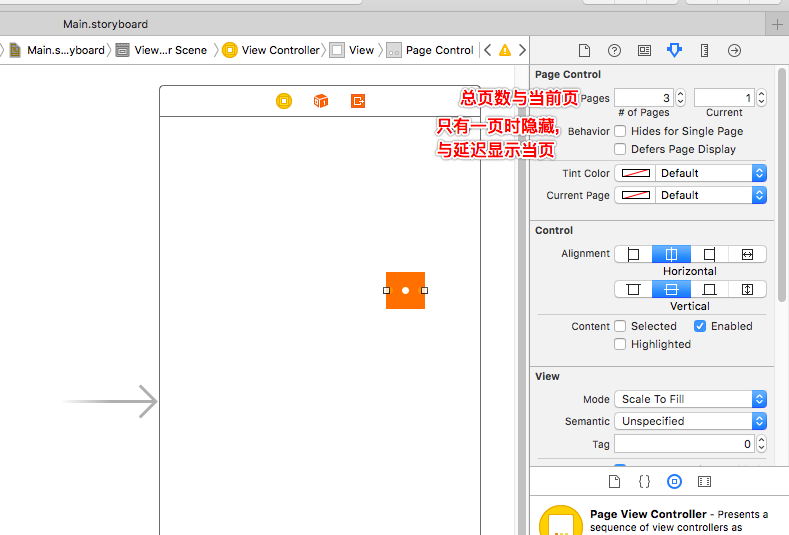Check the Highlighted content option
Screen dimensions: 789x535
tap(620, 344)
